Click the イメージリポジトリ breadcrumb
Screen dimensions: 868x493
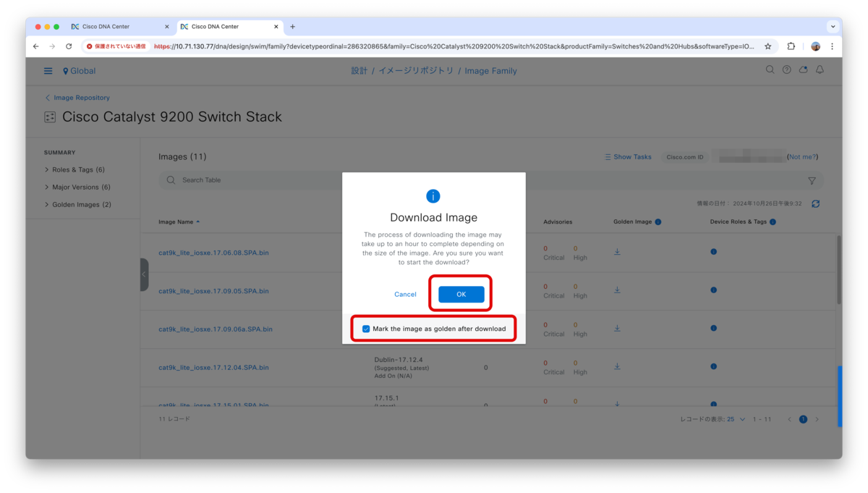(416, 71)
